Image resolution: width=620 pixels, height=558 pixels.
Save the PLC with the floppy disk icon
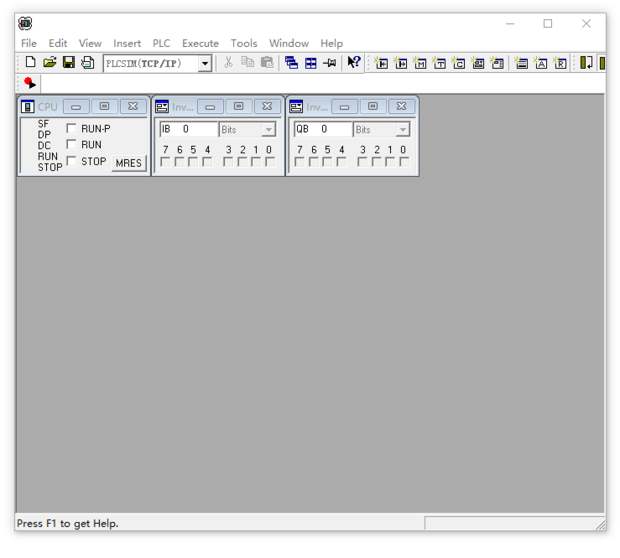point(68,63)
